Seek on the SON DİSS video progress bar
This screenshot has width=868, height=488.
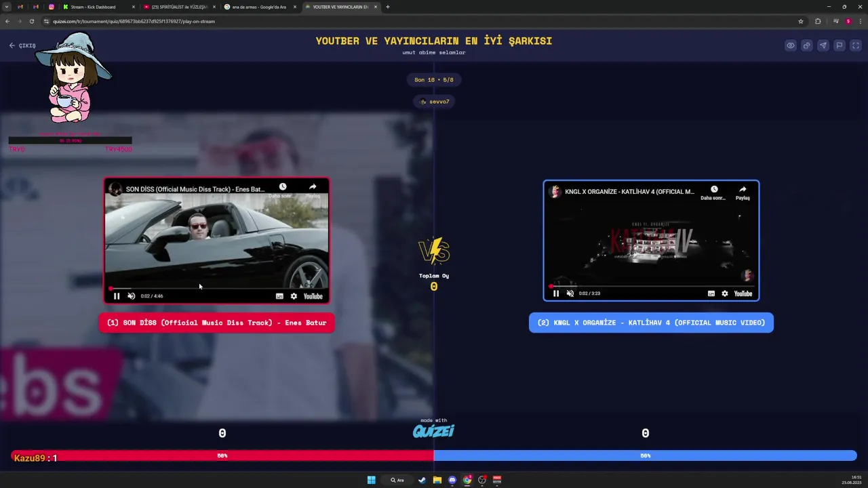point(217,288)
